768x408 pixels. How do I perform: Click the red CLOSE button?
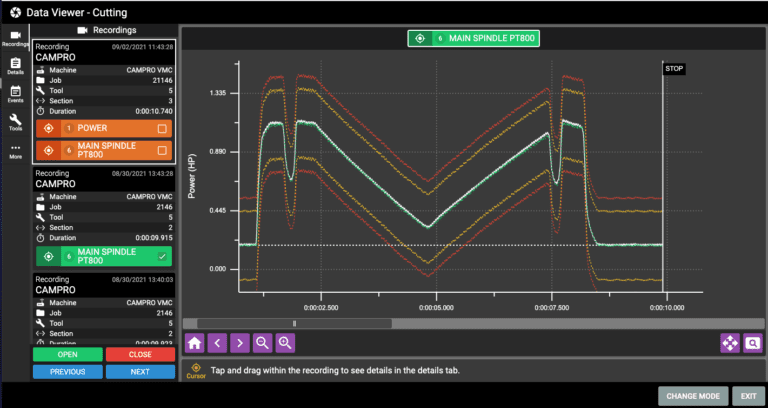(x=140, y=355)
